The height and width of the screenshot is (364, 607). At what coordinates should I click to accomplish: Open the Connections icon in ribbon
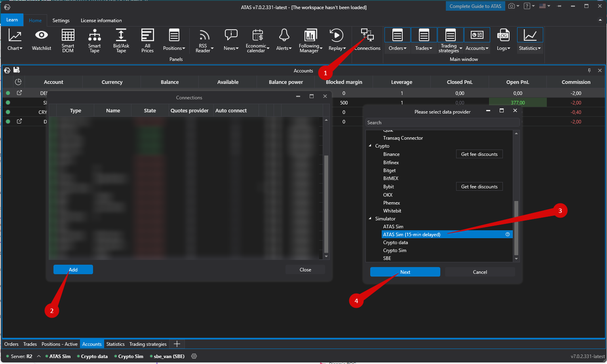tap(367, 35)
